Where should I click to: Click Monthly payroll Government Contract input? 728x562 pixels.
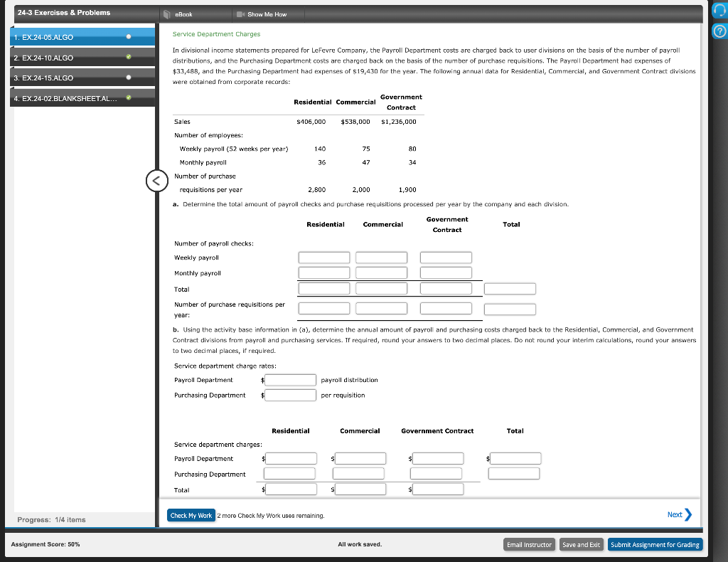446,272
